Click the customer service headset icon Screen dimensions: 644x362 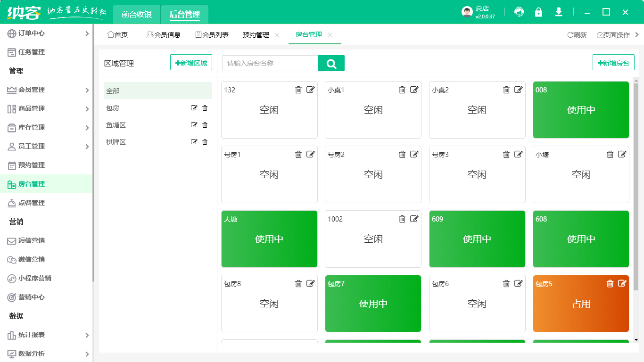click(x=519, y=13)
